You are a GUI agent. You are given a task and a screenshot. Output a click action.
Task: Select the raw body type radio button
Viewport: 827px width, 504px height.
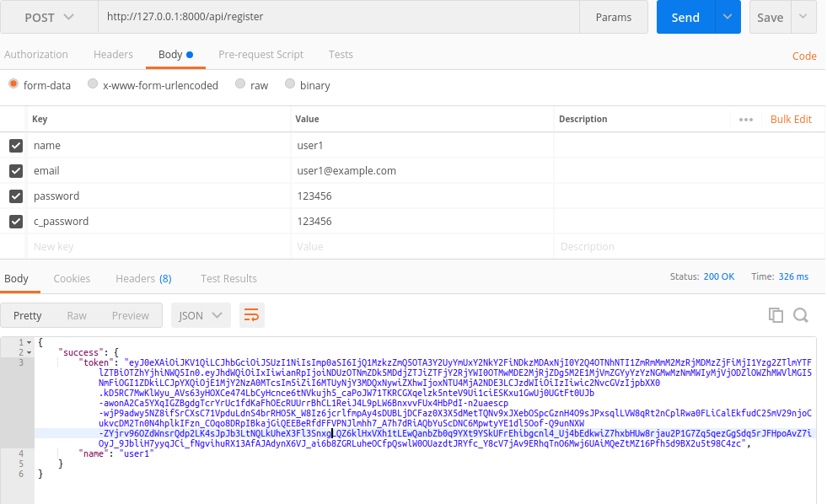point(241,85)
